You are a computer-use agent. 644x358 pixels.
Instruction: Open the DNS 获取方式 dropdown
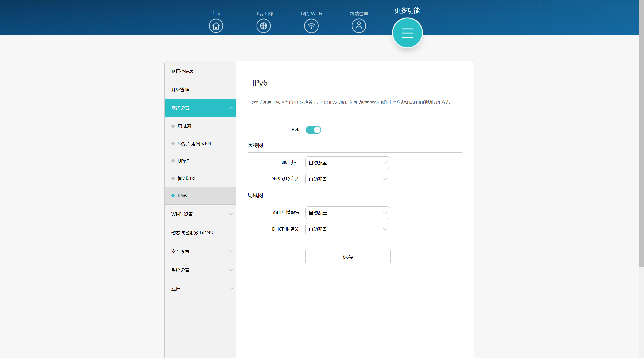pyautogui.click(x=347, y=179)
